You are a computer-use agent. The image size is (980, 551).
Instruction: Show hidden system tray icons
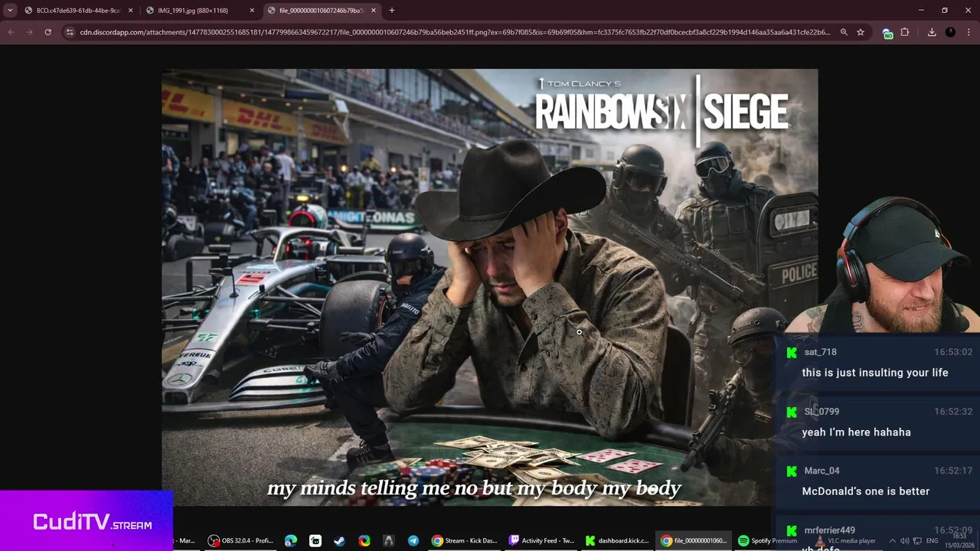point(892,541)
